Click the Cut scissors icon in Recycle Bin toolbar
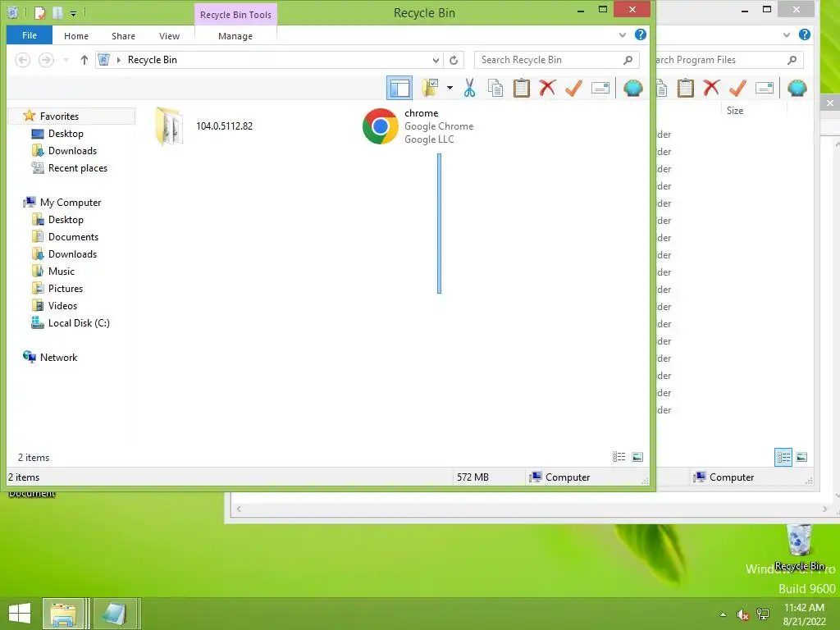 469,88
